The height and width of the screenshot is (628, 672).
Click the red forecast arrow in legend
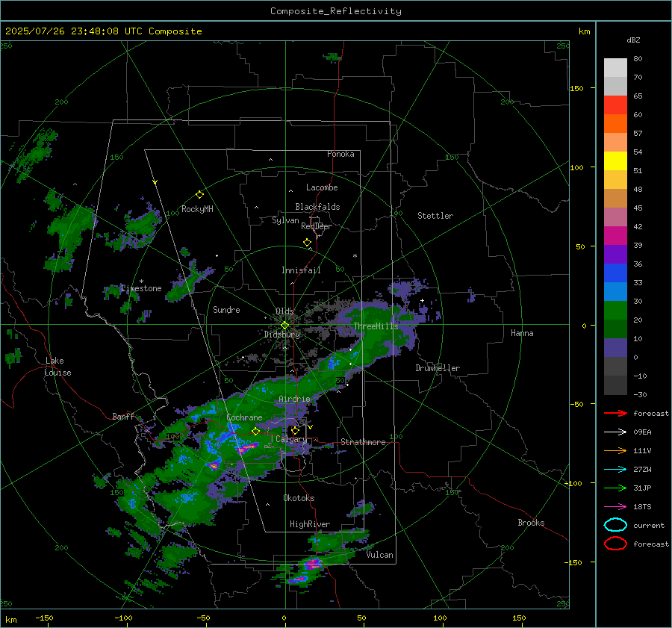[615, 413]
